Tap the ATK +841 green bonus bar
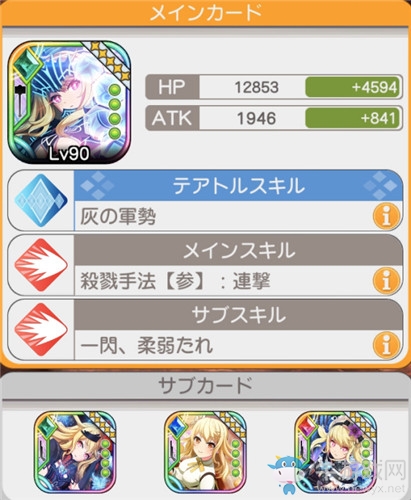 point(353,118)
